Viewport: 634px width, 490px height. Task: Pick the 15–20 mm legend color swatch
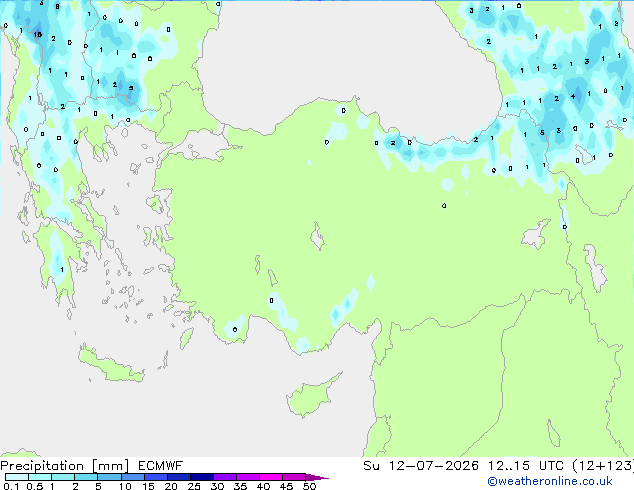(x=156, y=477)
